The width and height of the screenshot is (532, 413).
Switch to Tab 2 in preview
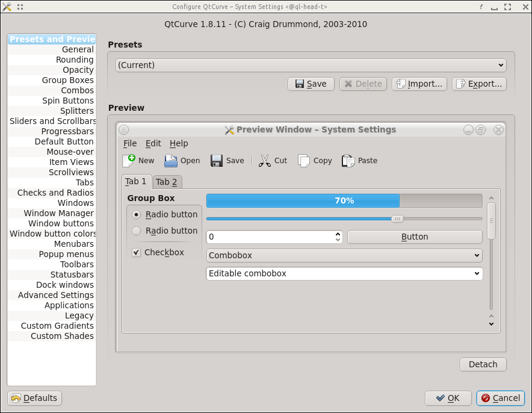(x=167, y=182)
